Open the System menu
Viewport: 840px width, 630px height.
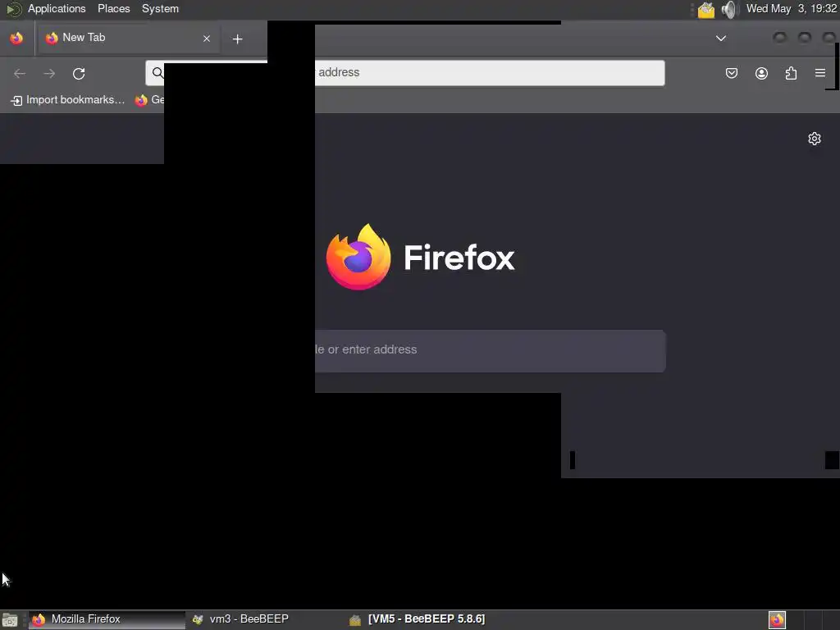click(160, 9)
